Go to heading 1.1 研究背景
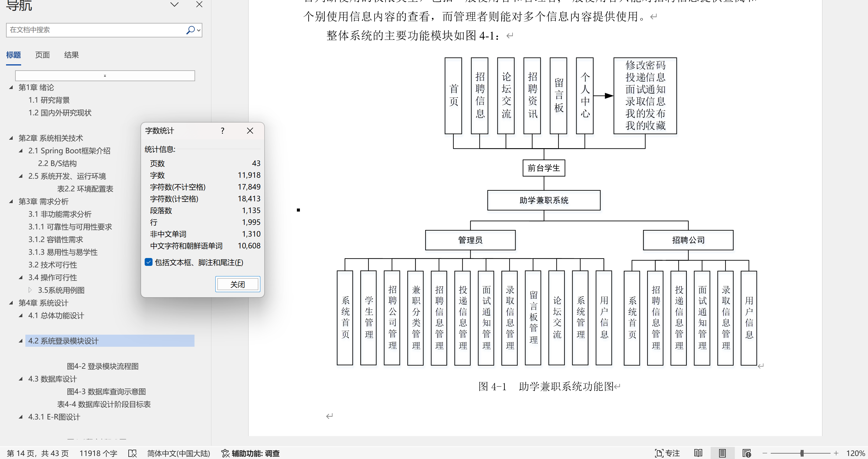 pos(49,100)
